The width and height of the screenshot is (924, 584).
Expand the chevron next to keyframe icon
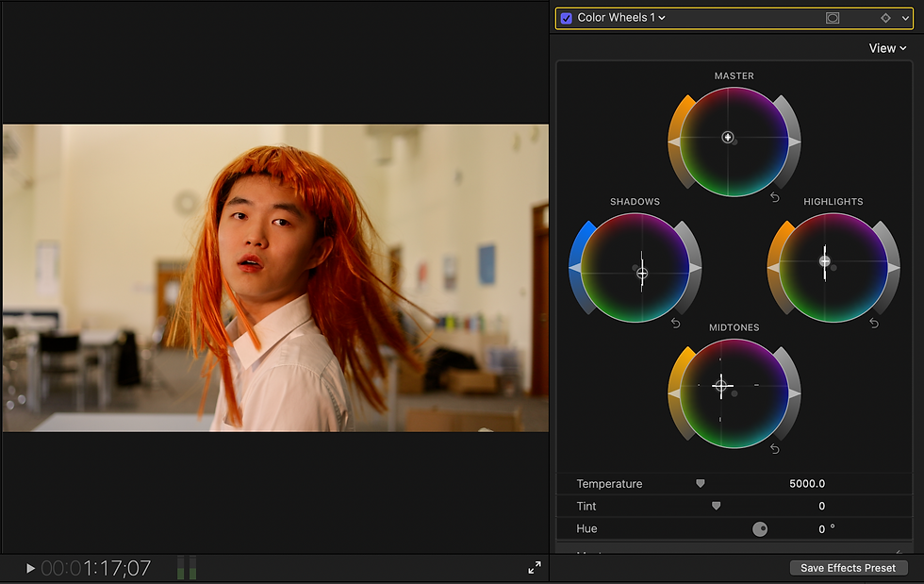[906, 18]
